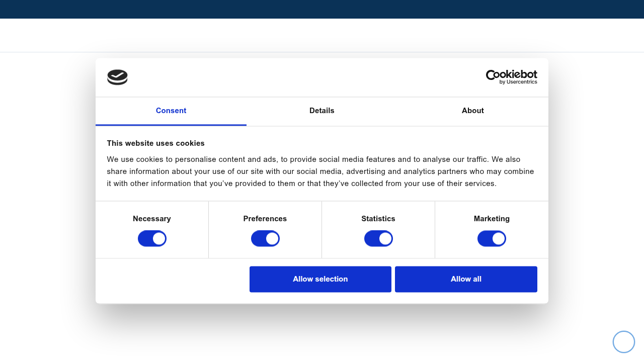Click the Cookiebot checkmark logo icon

(117, 77)
